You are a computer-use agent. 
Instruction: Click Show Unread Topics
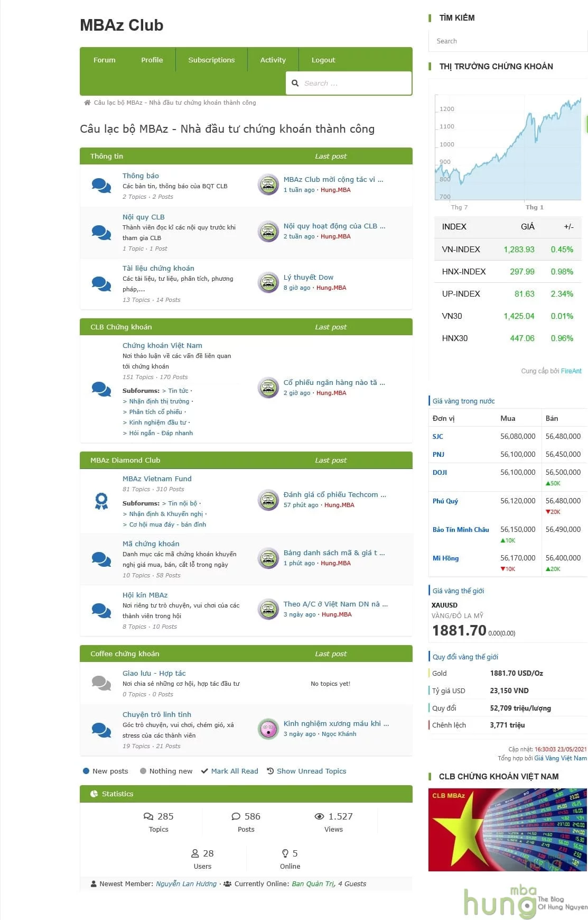coord(311,771)
